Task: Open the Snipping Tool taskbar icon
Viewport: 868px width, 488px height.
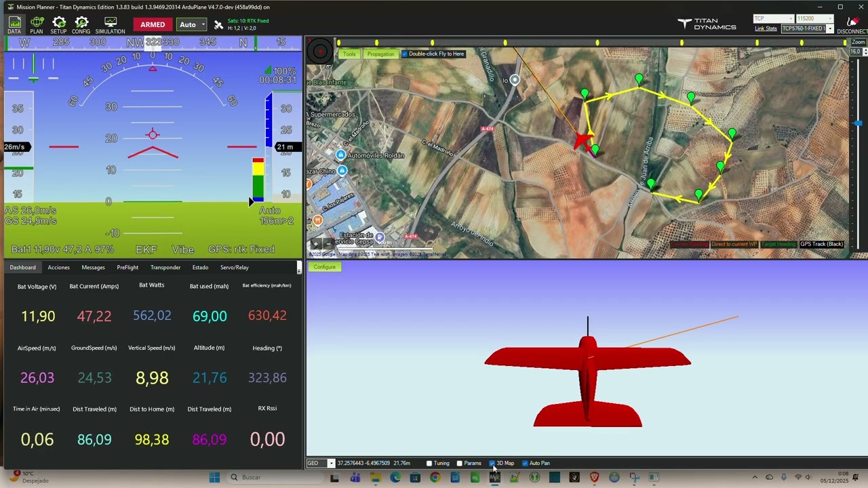Action: pyautogui.click(x=634, y=477)
